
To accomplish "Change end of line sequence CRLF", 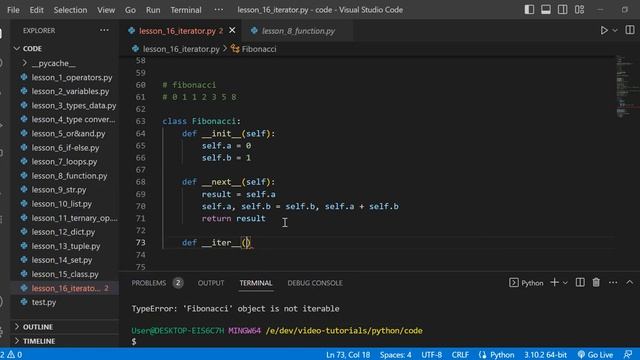I will click(x=460, y=355).
